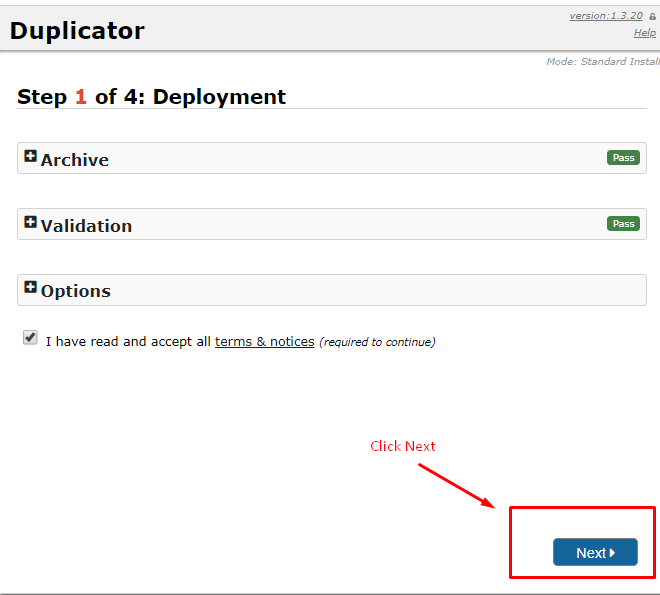Click the Archive section title
Image resolution: width=660 pixels, height=595 pixels.
(x=75, y=160)
